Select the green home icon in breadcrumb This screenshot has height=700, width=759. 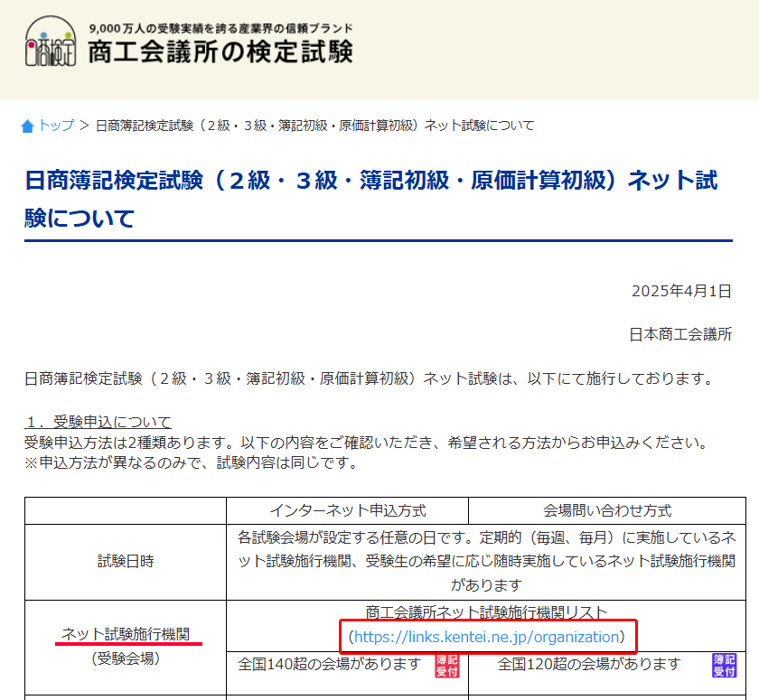28,126
